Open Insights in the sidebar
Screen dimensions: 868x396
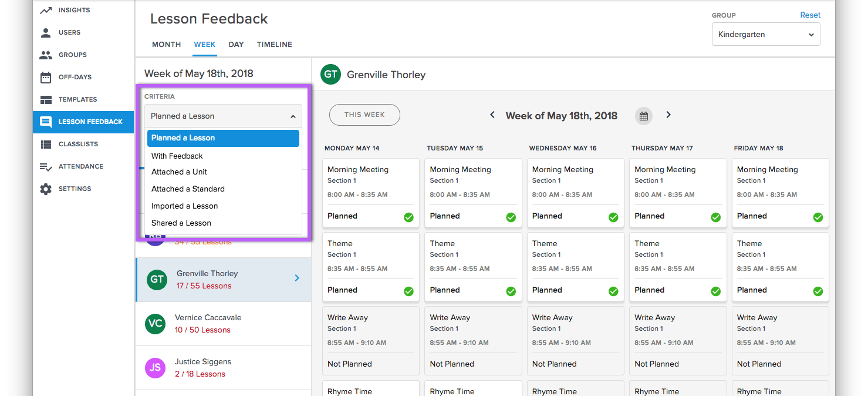point(83,10)
